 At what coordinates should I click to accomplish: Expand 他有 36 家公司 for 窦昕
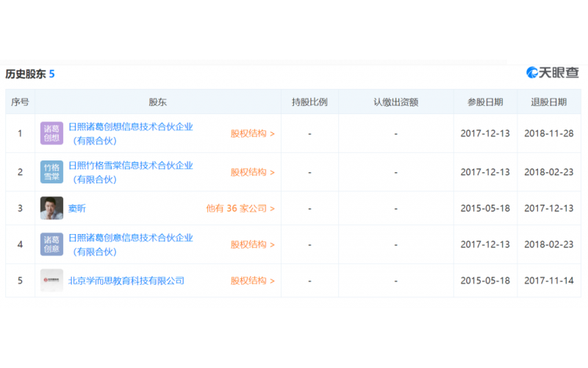[x=240, y=208]
